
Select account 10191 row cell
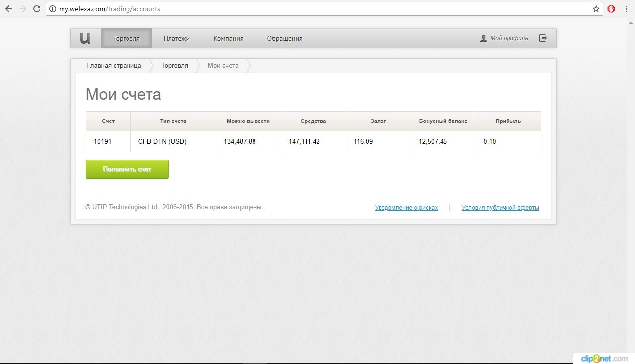point(103,141)
